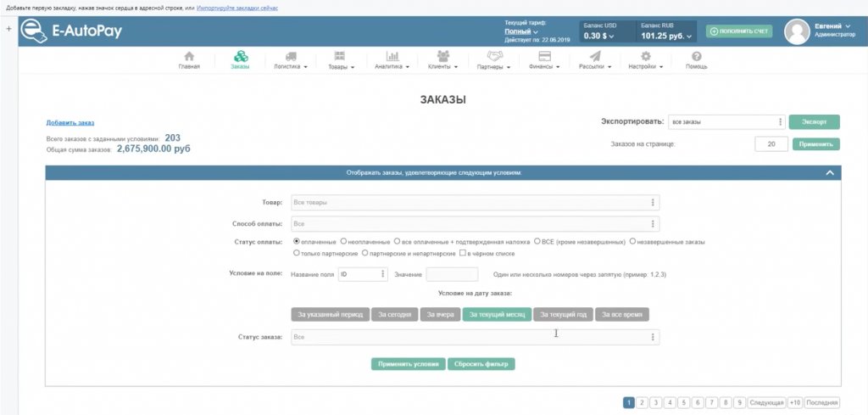Select the незавершенные заказы radio option
The width and height of the screenshot is (868, 415).
pyautogui.click(x=633, y=241)
